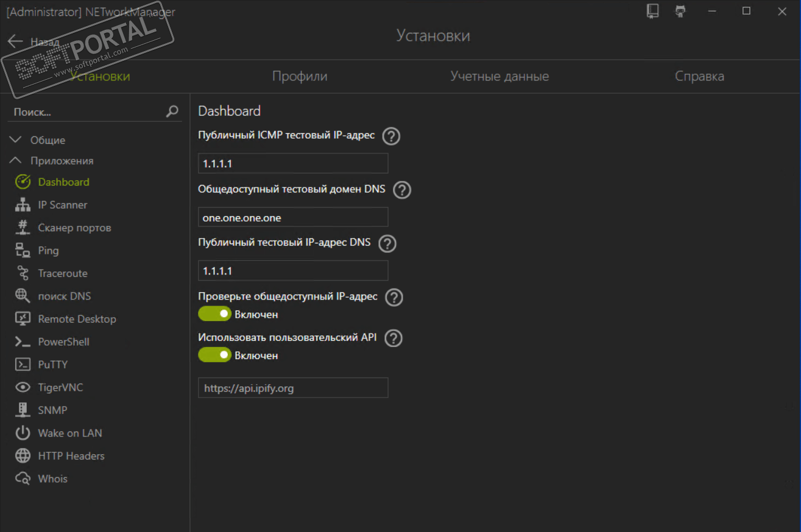Turn off Использовать пользовательский API switch
This screenshot has height=532, width=801.
click(x=214, y=355)
